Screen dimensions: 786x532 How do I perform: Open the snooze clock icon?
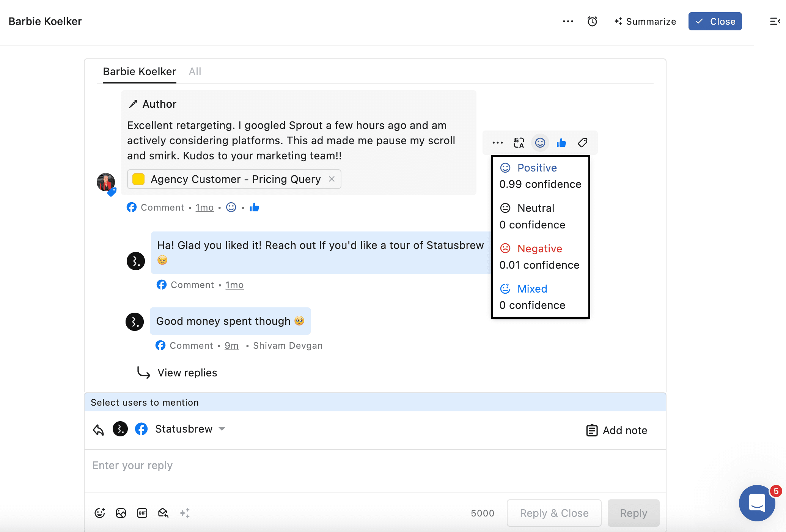pyautogui.click(x=592, y=21)
